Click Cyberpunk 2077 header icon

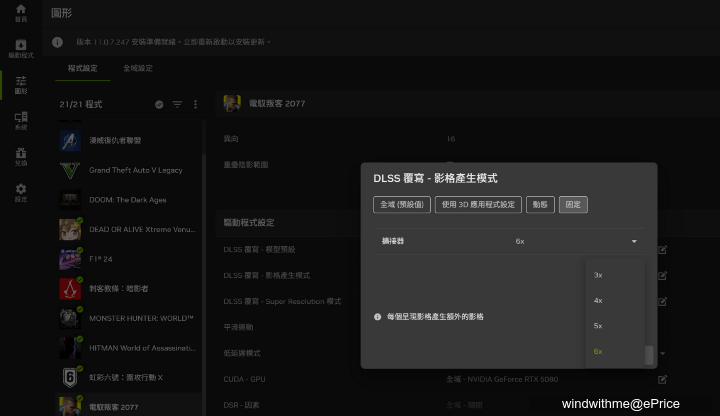pos(232,103)
